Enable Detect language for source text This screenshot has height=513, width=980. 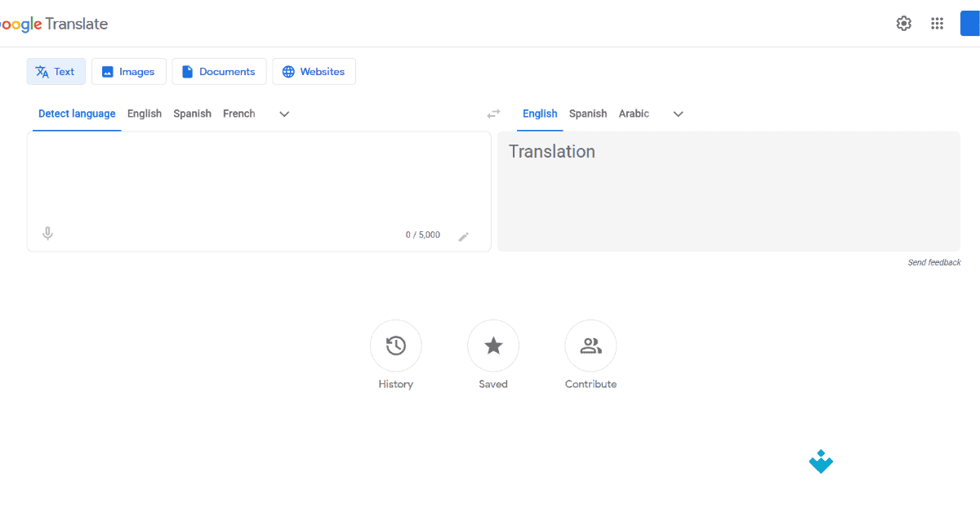click(x=76, y=114)
